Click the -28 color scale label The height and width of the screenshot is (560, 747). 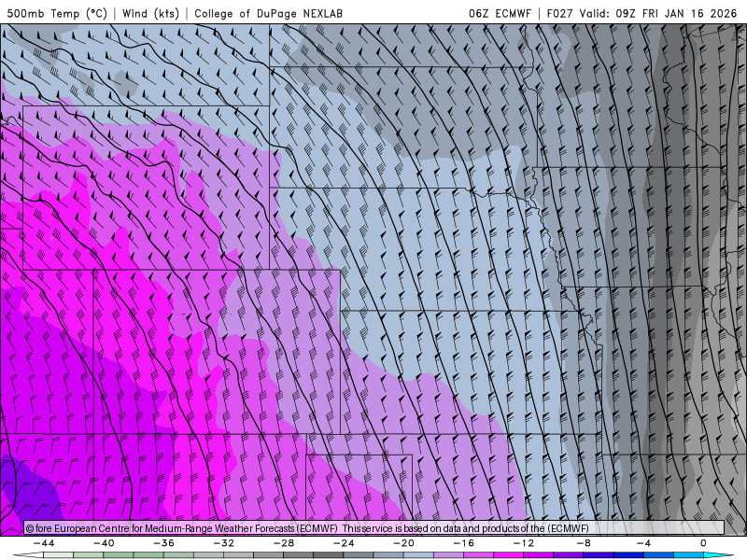click(x=284, y=543)
